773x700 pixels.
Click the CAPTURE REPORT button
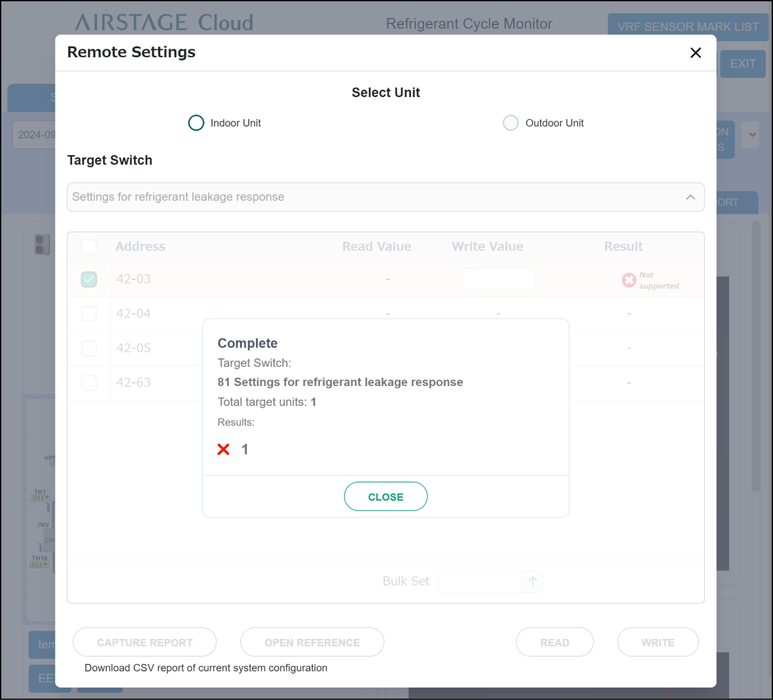pyautogui.click(x=145, y=642)
